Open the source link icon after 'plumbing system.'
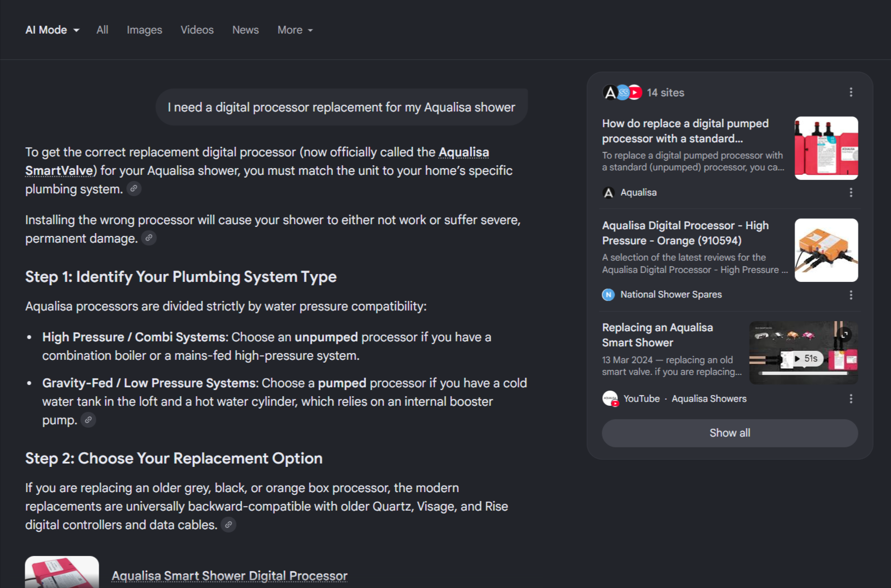Screen dimensions: 891x588 (133, 189)
